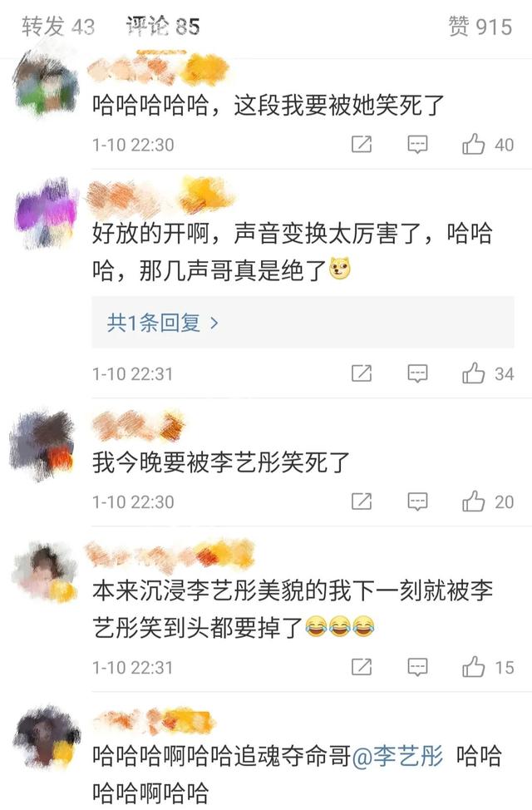The height and width of the screenshot is (810, 532).
Task: Repost the comment with 15 likes
Action: 362,667
